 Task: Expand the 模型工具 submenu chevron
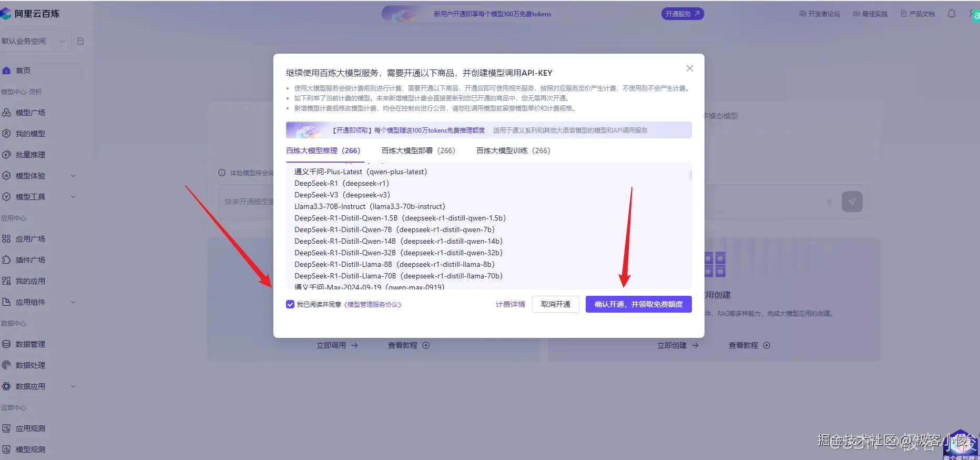tap(73, 197)
